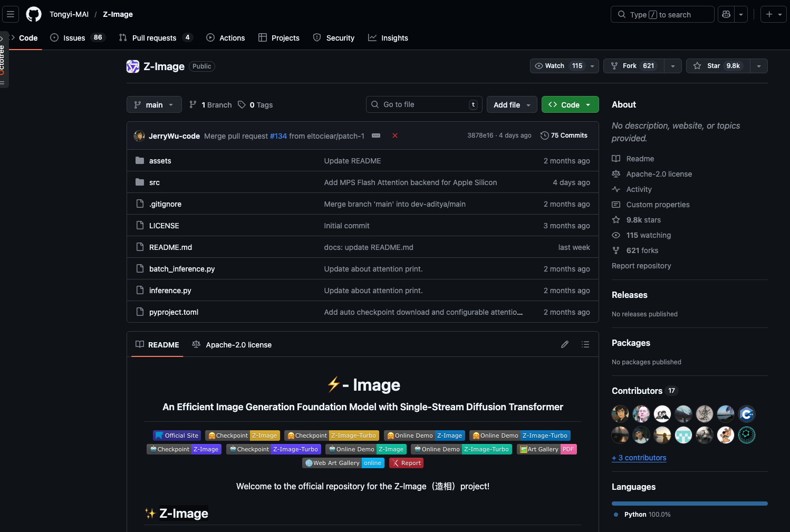Image resolution: width=790 pixels, height=532 pixels.
Task: Open the Apache-2.0 license tab
Action: [232, 345]
